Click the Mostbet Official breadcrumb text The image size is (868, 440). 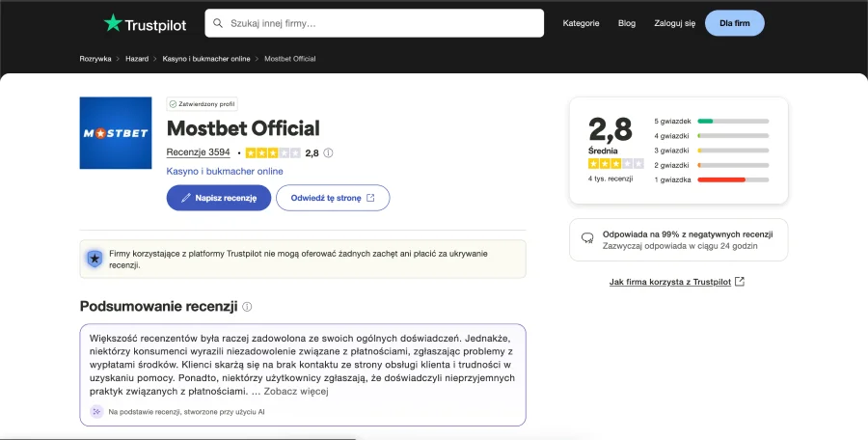tap(290, 59)
